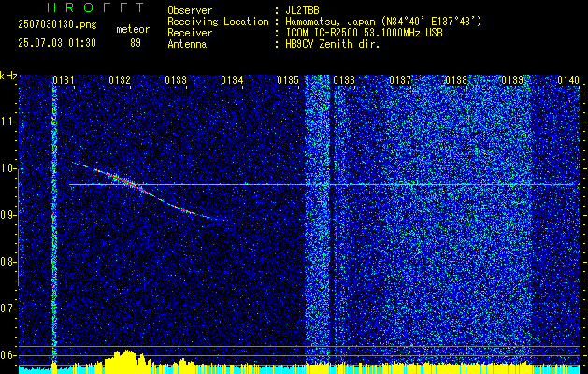
Task: Click time marker 0138
Action: [456, 80]
